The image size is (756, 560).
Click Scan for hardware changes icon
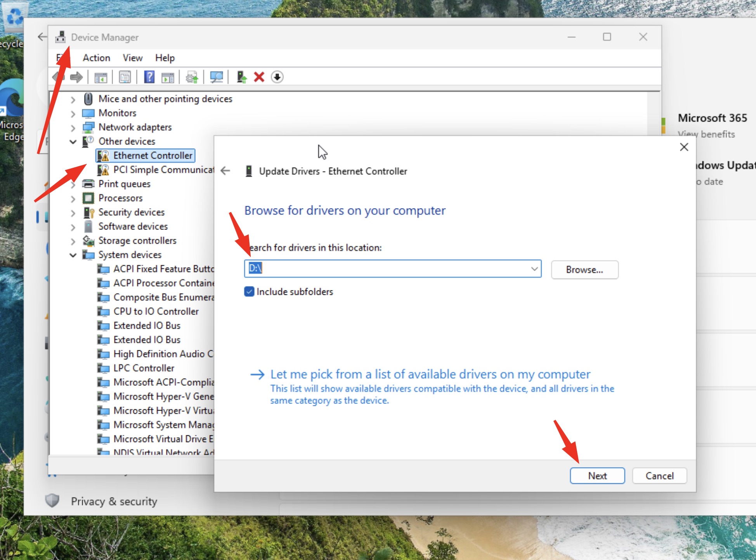coord(217,77)
